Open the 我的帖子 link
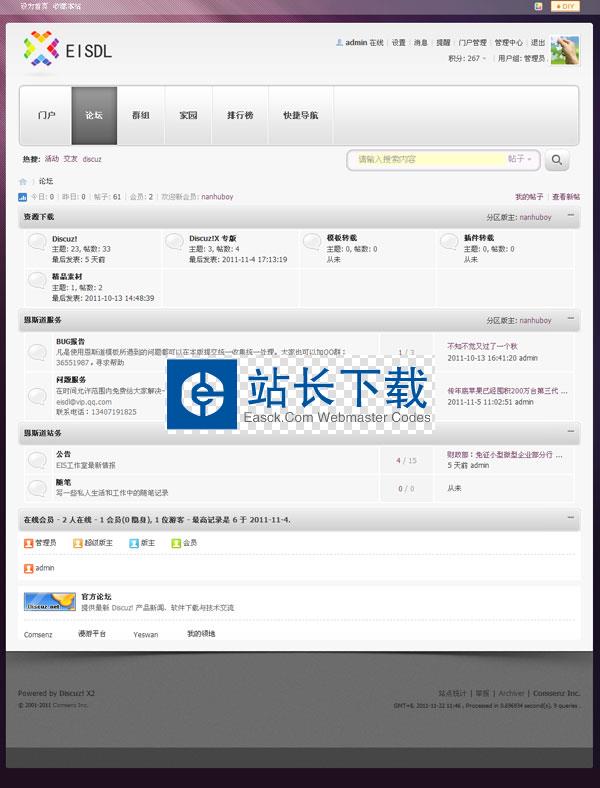 point(529,197)
